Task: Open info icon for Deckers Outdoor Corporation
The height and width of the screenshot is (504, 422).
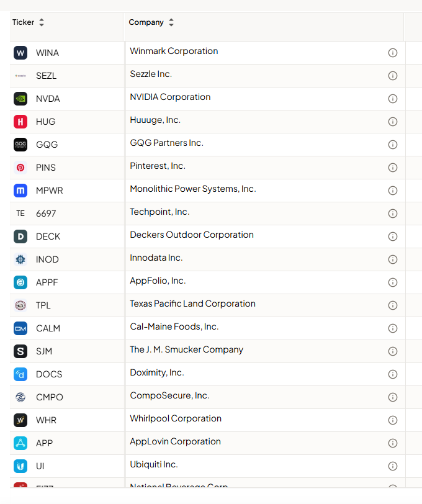Action: coord(393,236)
